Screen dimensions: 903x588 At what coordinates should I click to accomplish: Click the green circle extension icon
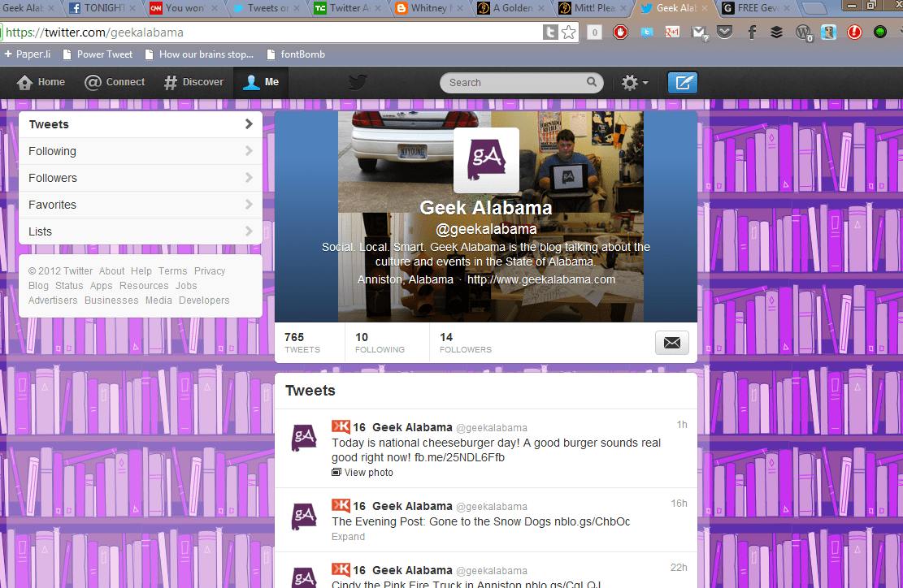(x=880, y=32)
